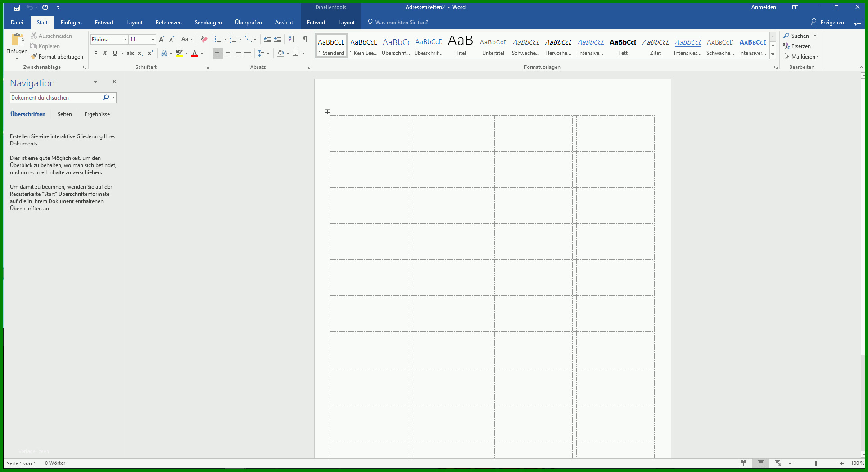Open the borders dropdown arrow
This screenshot has height=472, width=868.
(303, 53)
